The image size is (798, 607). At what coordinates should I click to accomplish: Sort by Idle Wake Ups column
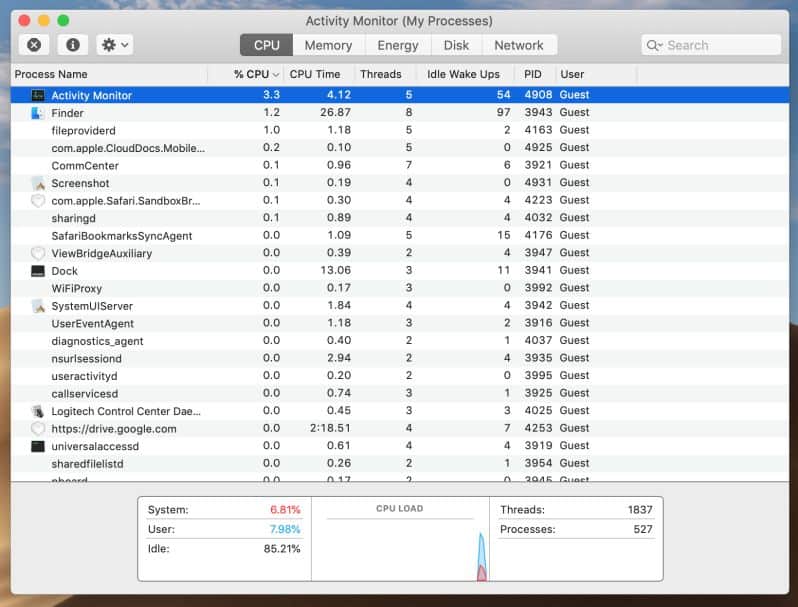[463, 74]
